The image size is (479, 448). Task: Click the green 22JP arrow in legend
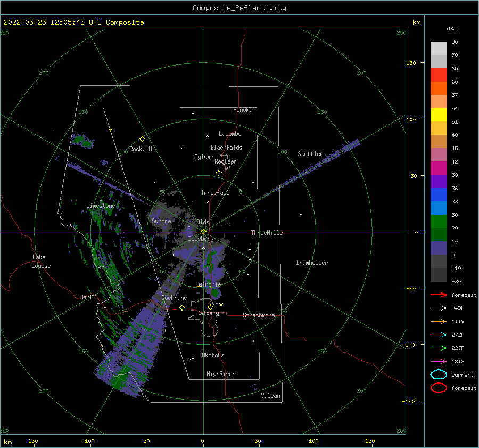point(439,348)
